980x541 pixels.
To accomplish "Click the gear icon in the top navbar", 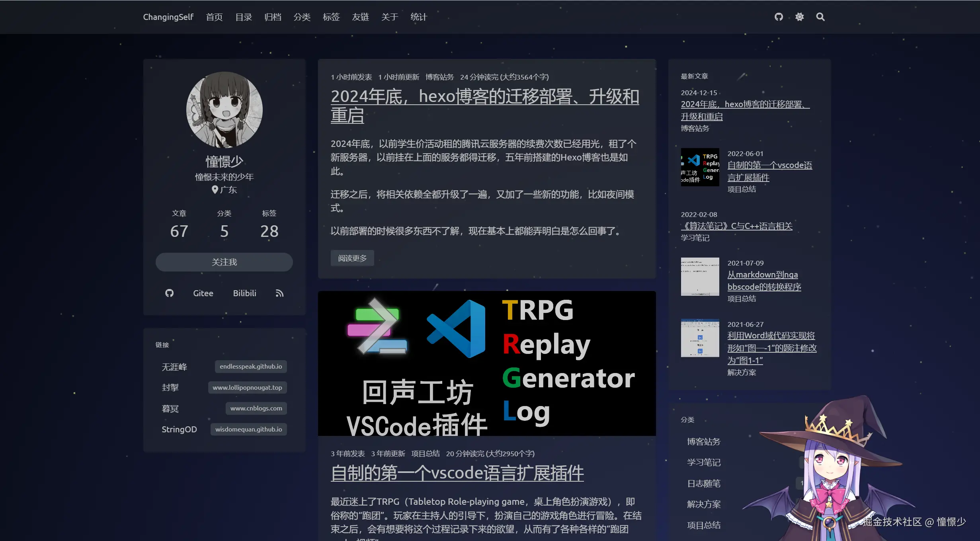I will (799, 17).
